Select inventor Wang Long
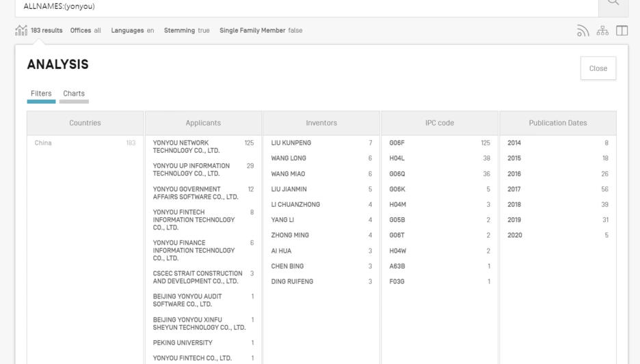 (x=321, y=158)
